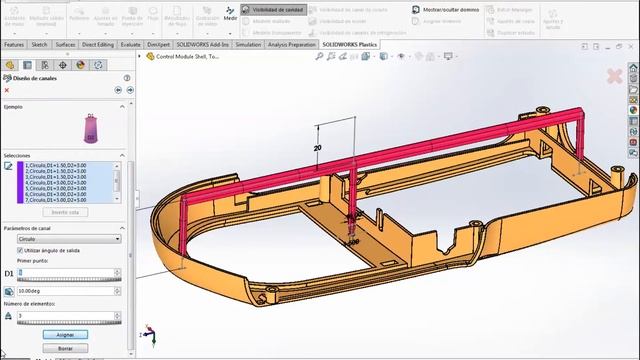640x360 pixels.
Task: Open SOLIDWORKS Resources home icon in task pane
Action: click(x=633, y=68)
